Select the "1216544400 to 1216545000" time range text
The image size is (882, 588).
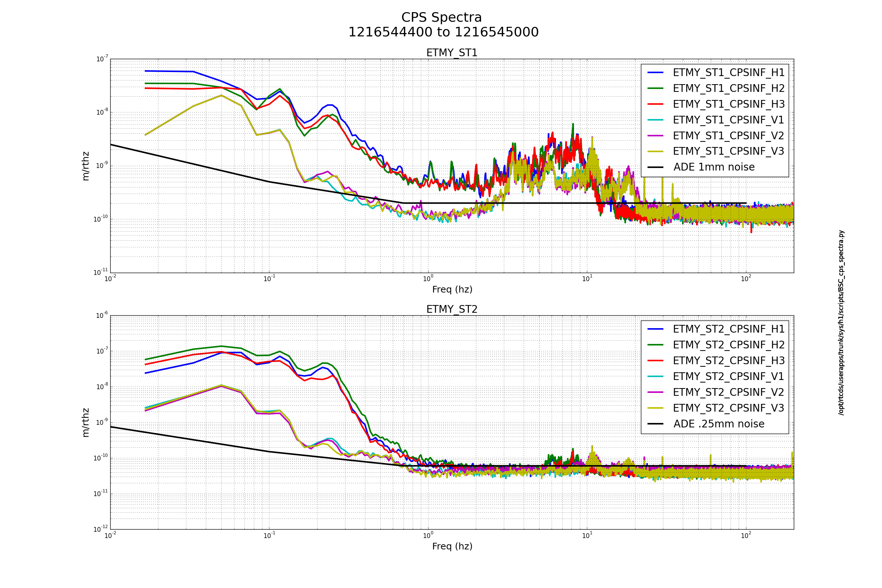coord(443,32)
